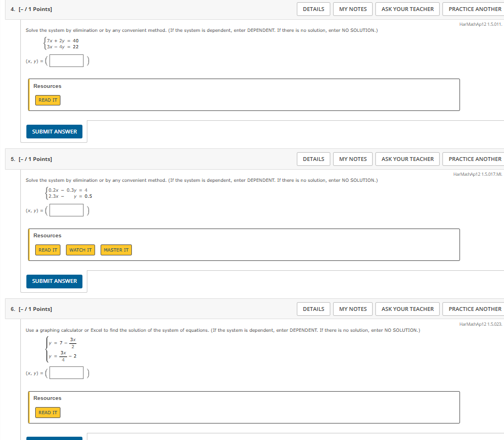The height and width of the screenshot is (440, 504).
Task: Click ASK YOUR TEACHER for question 5
Action: (407, 159)
